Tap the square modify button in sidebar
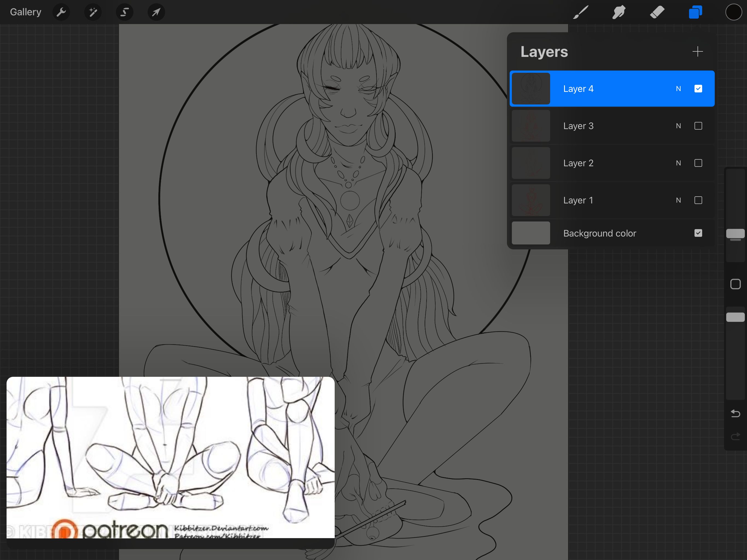This screenshot has width=747, height=560. click(x=735, y=284)
